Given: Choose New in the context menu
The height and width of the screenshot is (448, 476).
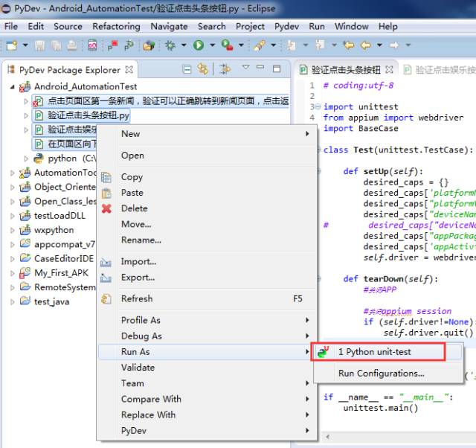Looking at the screenshot, I should [x=208, y=134].
